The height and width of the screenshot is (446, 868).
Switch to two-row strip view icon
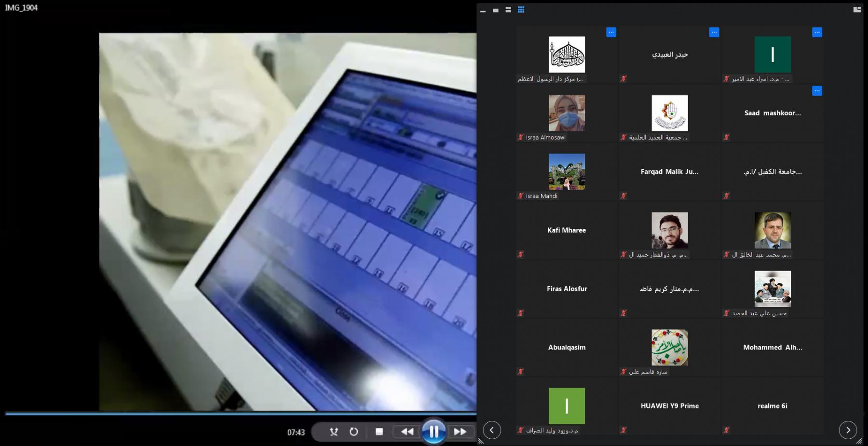click(x=508, y=10)
